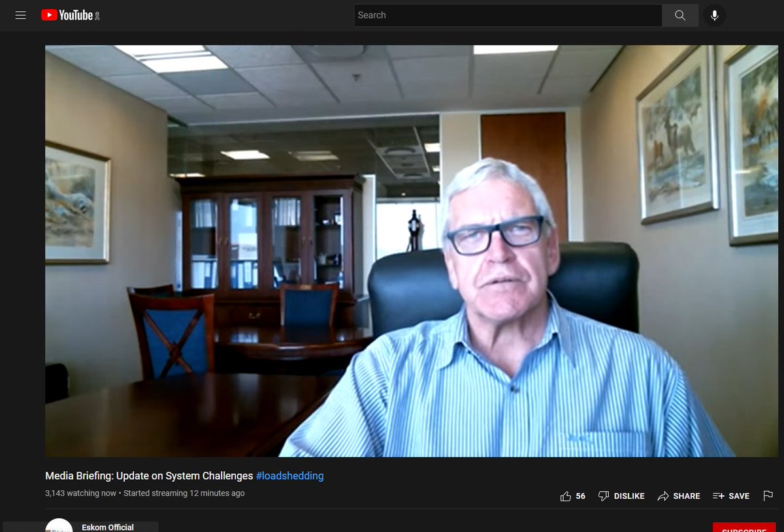The image size is (784, 532).
Task: Click the magnifier search button
Action: [x=680, y=15]
